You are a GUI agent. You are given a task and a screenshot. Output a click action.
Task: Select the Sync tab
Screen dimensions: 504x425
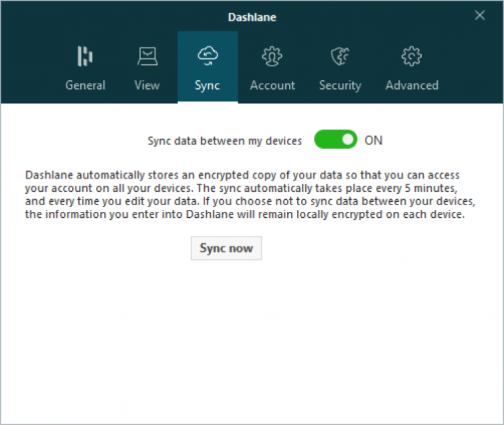click(208, 67)
